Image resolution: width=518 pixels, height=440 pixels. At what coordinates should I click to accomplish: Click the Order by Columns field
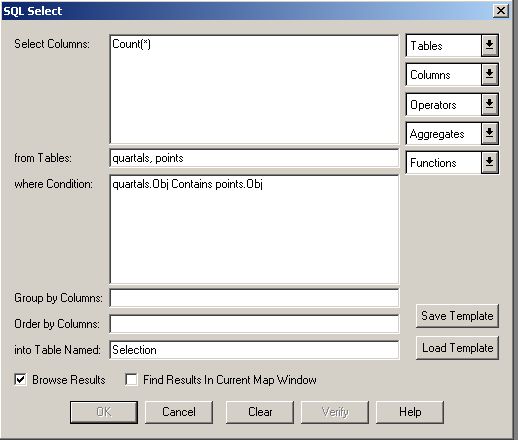click(254, 324)
